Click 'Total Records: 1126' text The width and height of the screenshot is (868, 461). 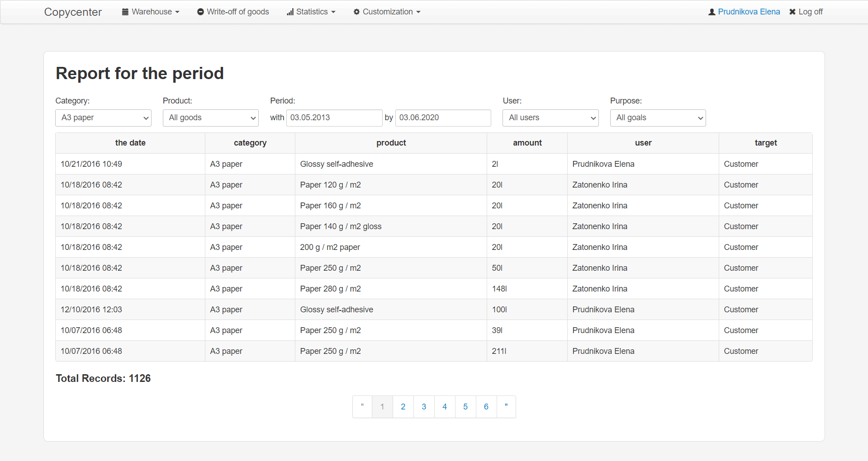pos(103,378)
